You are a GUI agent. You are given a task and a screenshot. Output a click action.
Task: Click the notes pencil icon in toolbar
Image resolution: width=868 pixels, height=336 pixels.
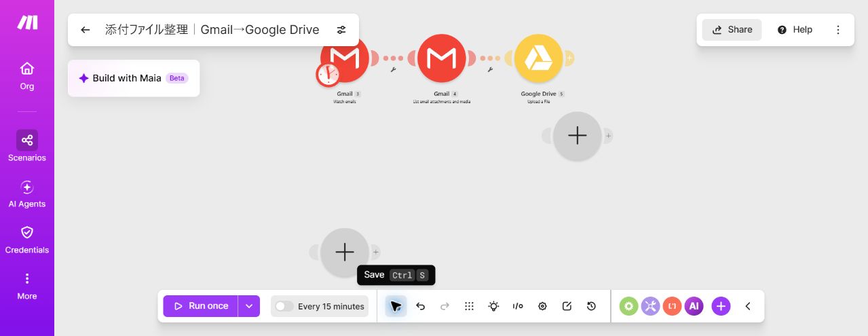[567, 306]
